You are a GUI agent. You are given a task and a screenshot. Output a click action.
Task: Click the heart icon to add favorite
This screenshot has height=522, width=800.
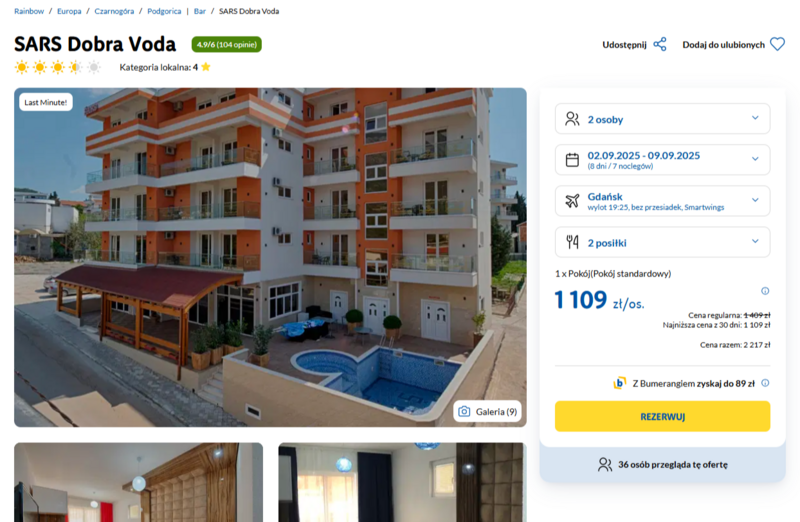pos(777,44)
